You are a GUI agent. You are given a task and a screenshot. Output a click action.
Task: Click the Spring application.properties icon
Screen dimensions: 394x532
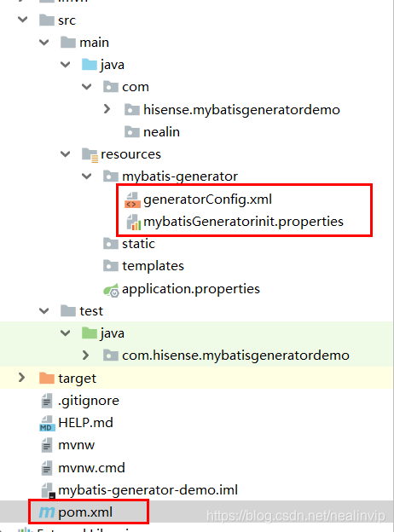point(111,290)
